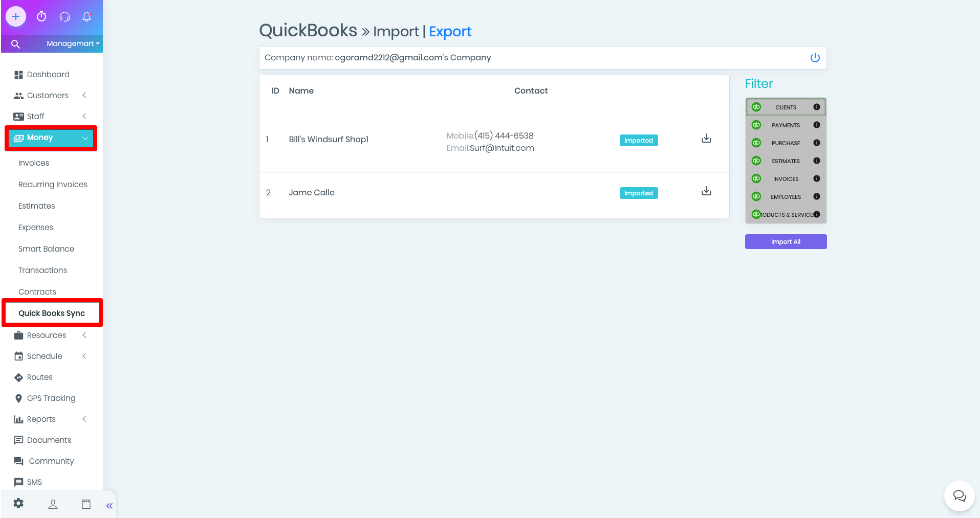
Task: Click the GPS Tracking pin icon
Action: (19, 398)
